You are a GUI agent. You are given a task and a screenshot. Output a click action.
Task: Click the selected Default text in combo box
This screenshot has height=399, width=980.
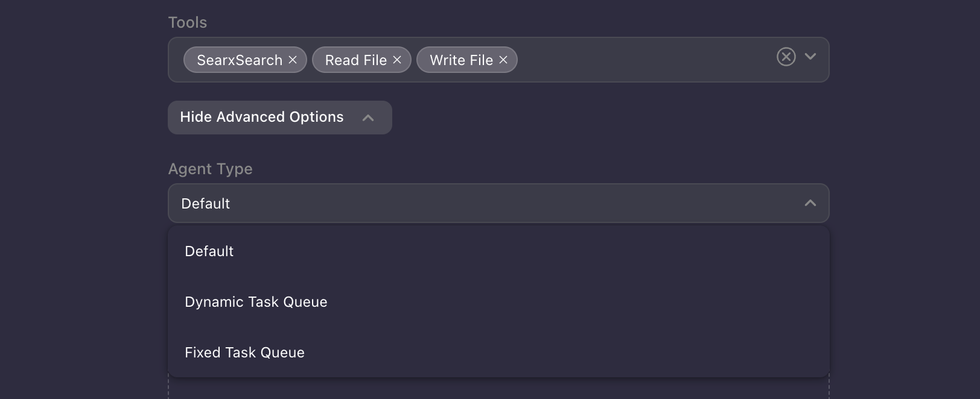point(206,204)
